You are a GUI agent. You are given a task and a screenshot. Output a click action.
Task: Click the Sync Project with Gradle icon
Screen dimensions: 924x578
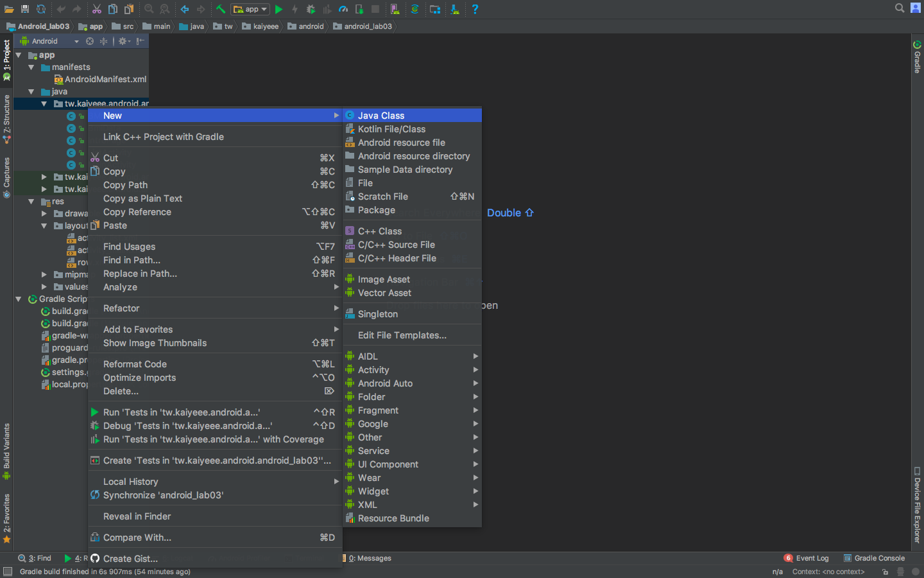pyautogui.click(x=415, y=9)
